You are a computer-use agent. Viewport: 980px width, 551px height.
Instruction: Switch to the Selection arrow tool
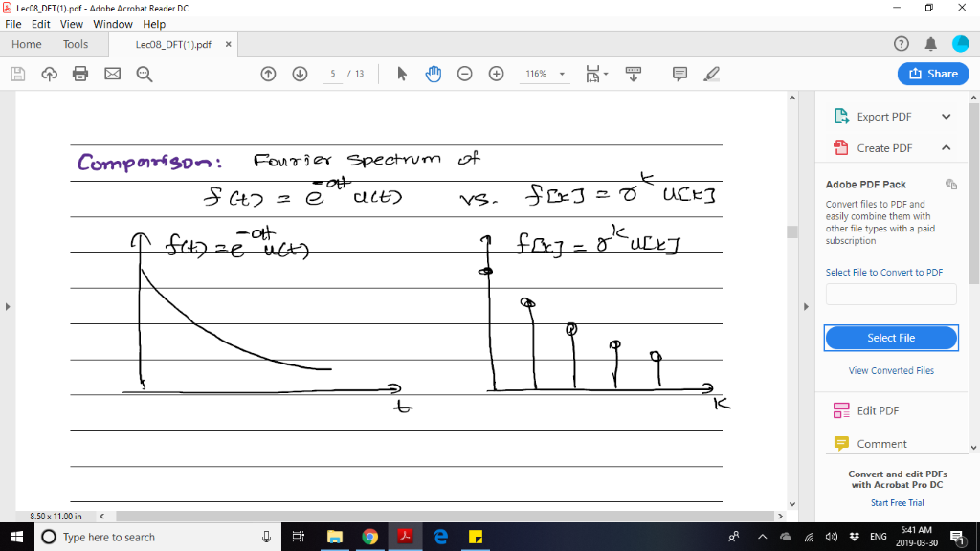(x=402, y=73)
